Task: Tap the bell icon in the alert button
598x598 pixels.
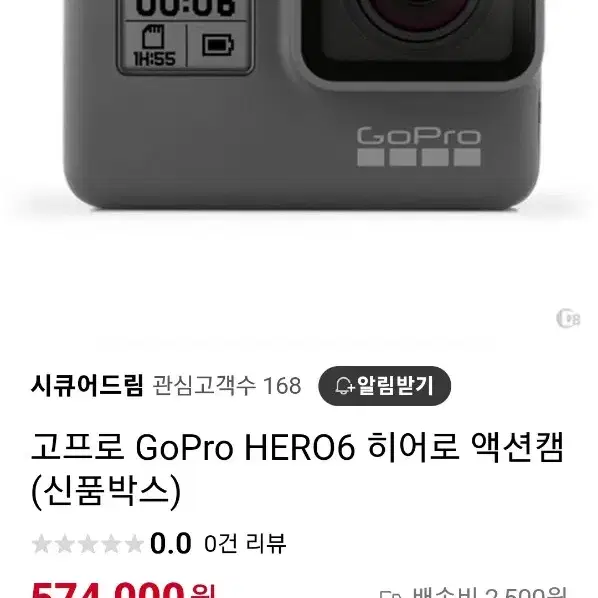Action: pyautogui.click(x=344, y=386)
